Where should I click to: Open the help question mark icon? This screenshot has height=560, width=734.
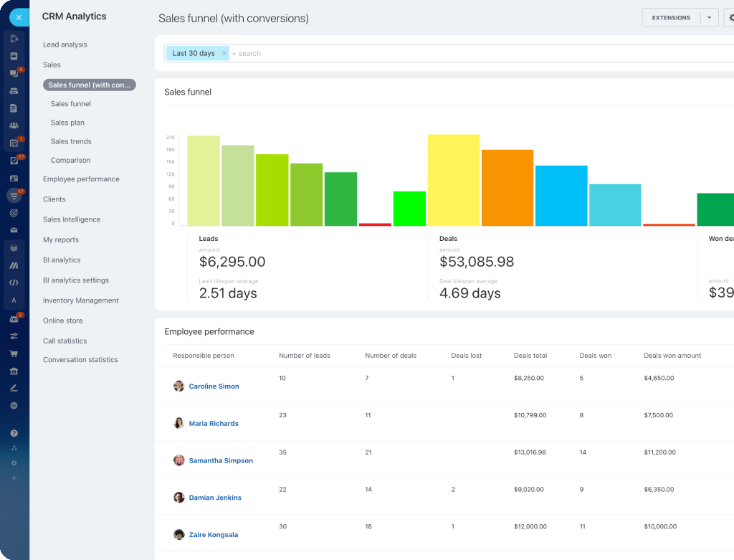pyautogui.click(x=14, y=433)
